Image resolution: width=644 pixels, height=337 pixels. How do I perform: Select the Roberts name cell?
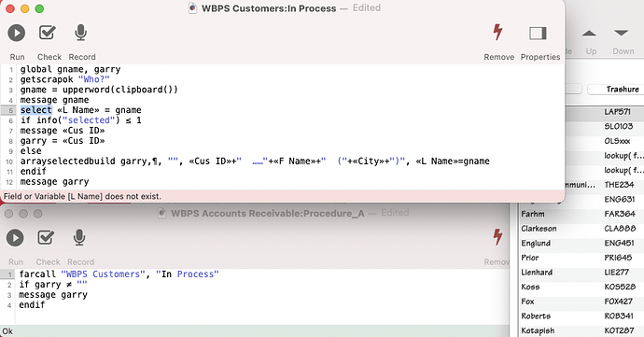tap(536, 316)
